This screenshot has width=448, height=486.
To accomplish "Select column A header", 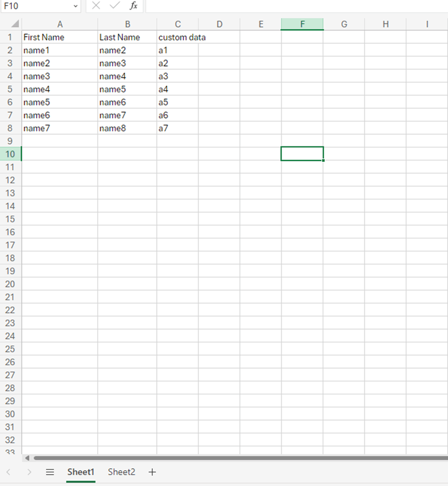I will pyautogui.click(x=60, y=24).
